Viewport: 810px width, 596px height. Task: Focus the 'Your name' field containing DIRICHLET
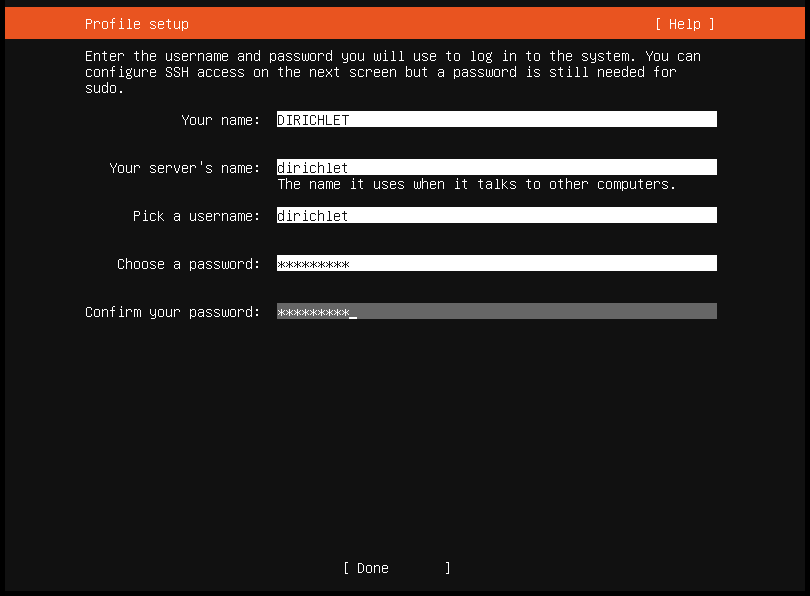(496, 119)
